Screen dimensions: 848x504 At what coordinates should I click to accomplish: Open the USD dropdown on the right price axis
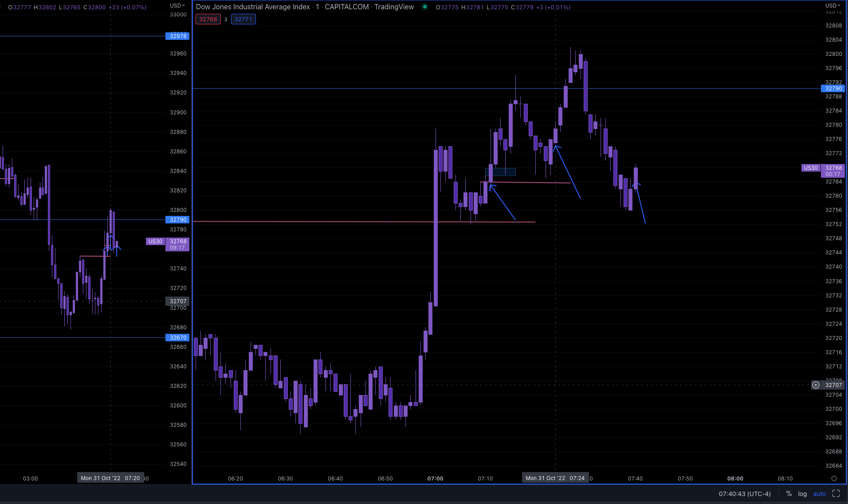832,5
